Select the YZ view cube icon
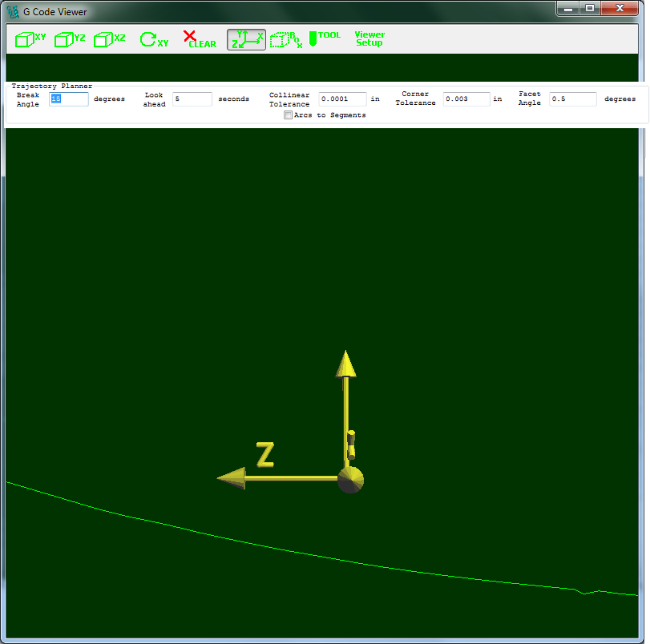This screenshot has height=644, width=650. [x=69, y=38]
